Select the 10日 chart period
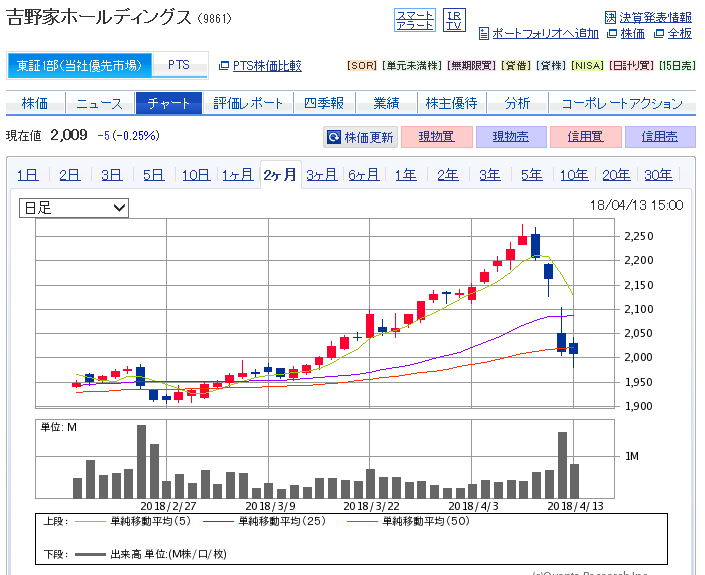The image size is (705, 575). click(x=196, y=174)
